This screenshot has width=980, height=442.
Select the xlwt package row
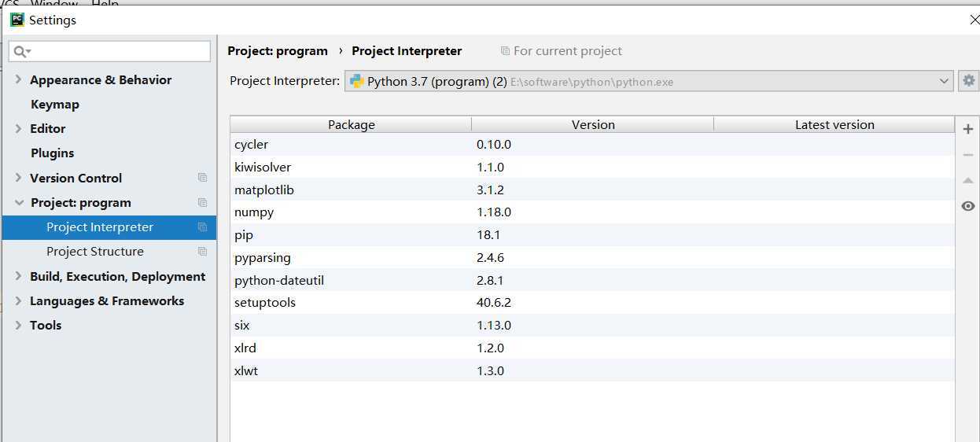pyautogui.click(x=592, y=371)
